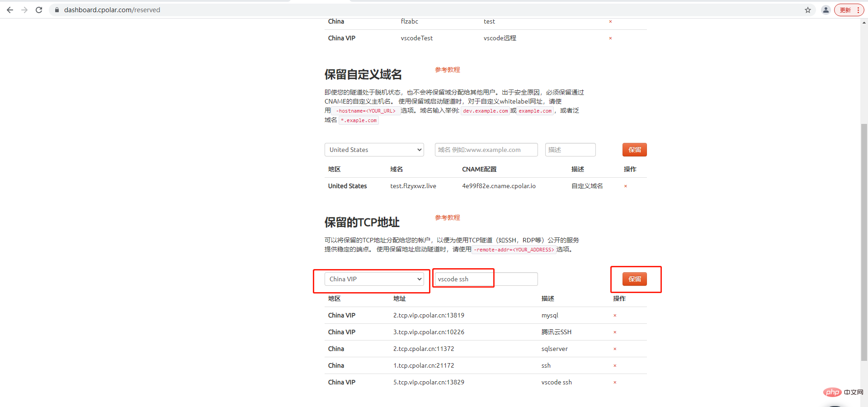Viewport: 868px width, 407px height.
Task: Click the padlock site info icon
Action: [x=57, y=10]
